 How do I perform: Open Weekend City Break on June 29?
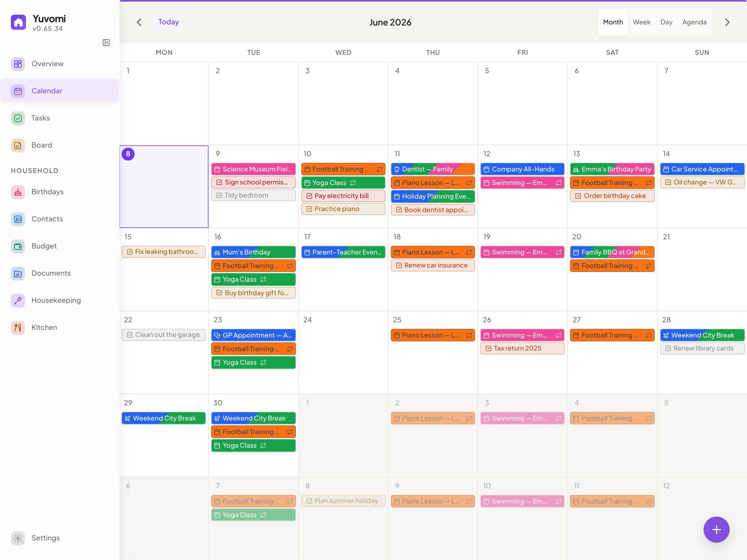click(163, 418)
